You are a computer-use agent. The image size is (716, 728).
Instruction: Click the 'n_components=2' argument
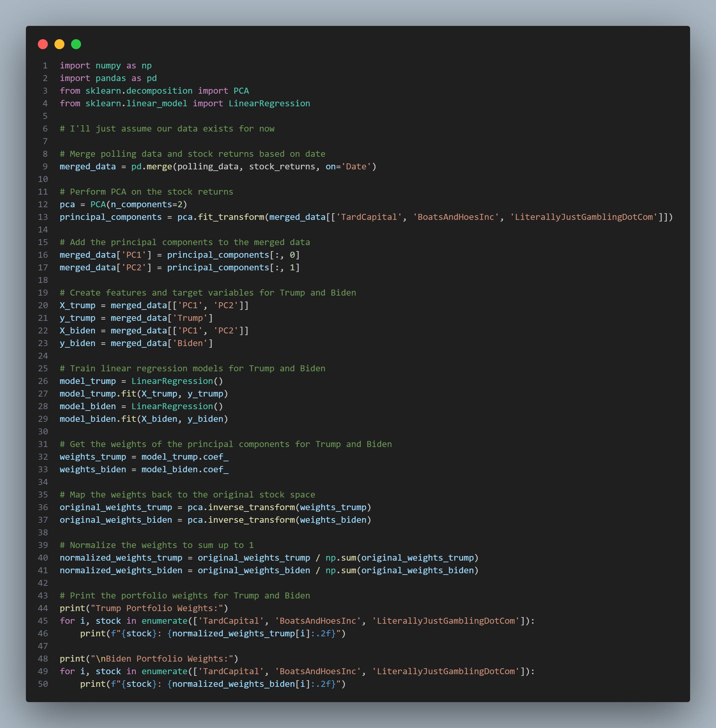click(x=147, y=204)
